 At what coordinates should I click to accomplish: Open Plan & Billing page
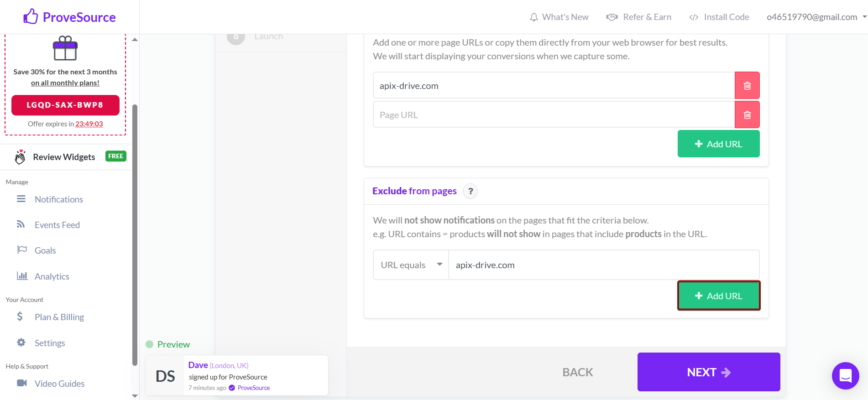coord(59,317)
